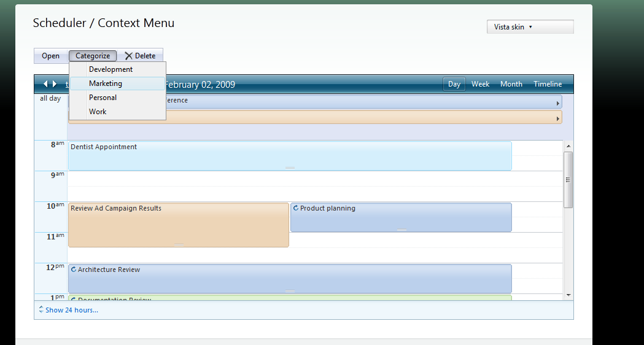Choose Marketing category
The width and height of the screenshot is (644, 345).
click(117, 83)
